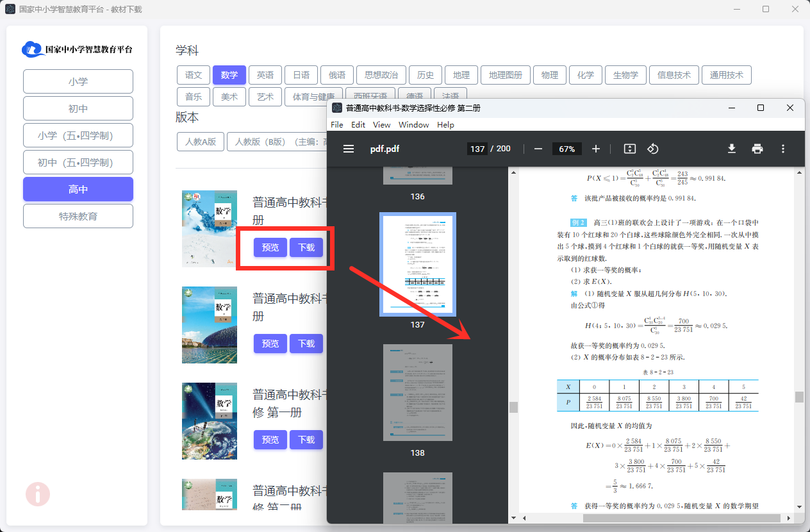Open page 137 thumbnail in PDF sidebar
The height and width of the screenshot is (532, 810).
418,264
